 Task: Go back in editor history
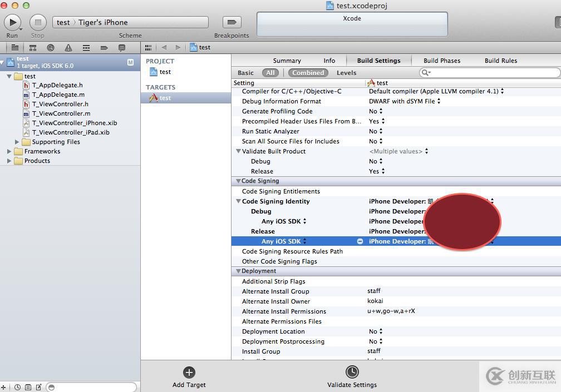coord(164,47)
